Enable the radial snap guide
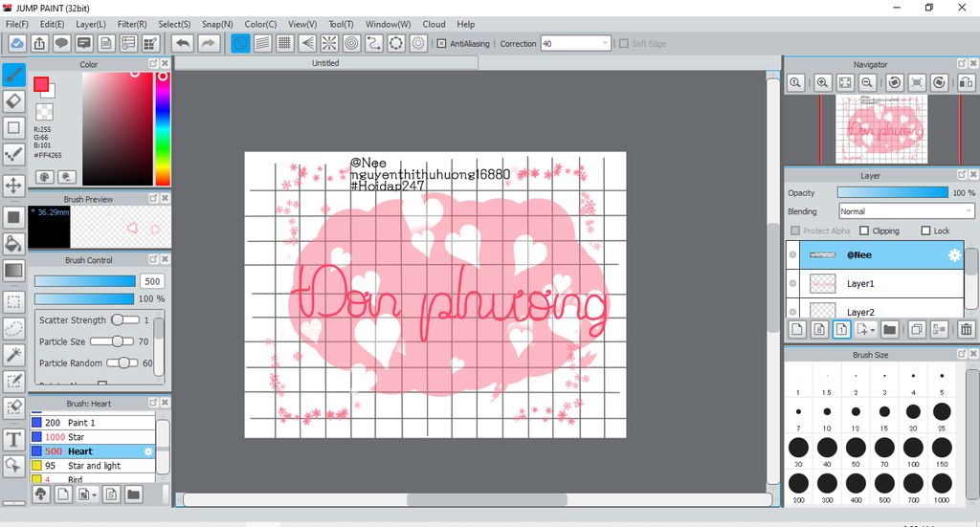The image size is (980, 527). (329, 43)
